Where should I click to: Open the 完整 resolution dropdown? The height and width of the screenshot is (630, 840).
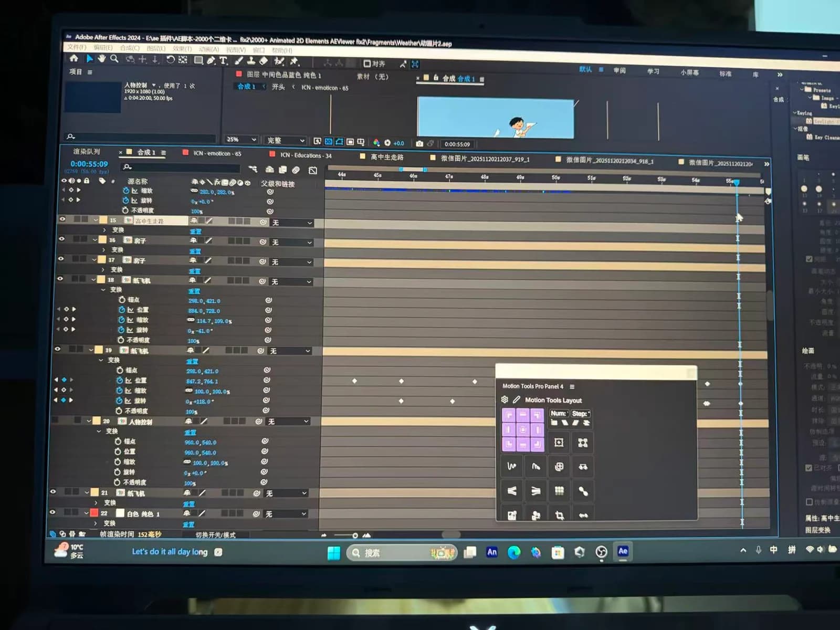[286, 140]
